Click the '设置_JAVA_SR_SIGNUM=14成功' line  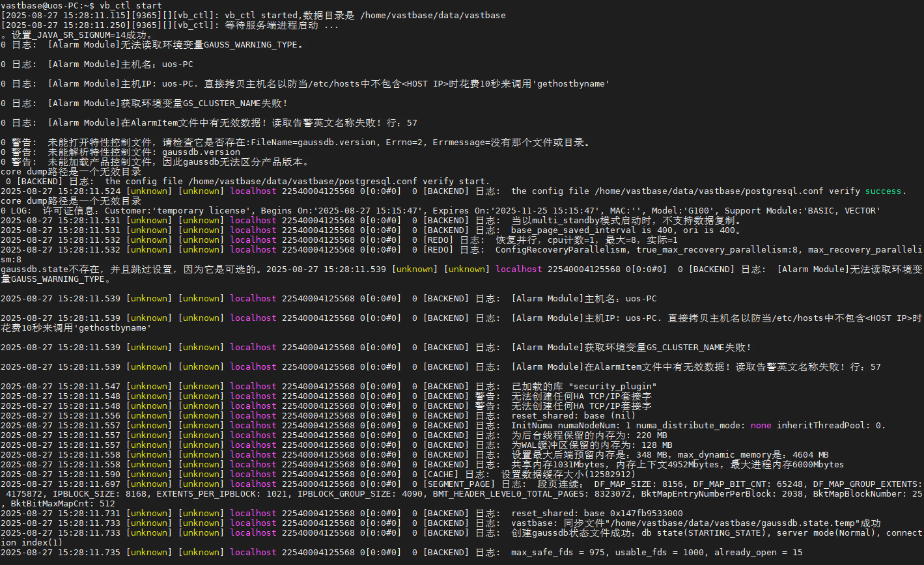[x=80, y=34]
